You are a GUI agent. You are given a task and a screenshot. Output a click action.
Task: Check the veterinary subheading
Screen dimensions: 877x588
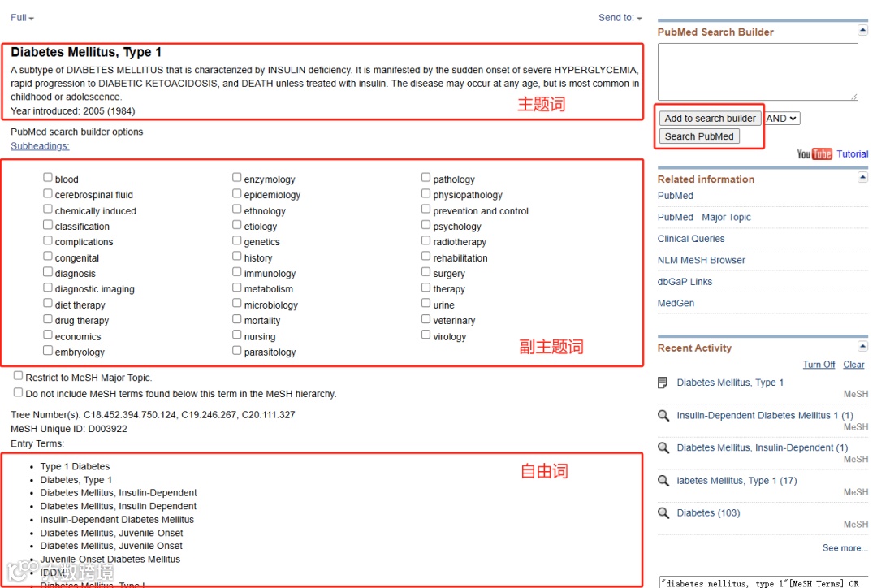coord(426,319)
